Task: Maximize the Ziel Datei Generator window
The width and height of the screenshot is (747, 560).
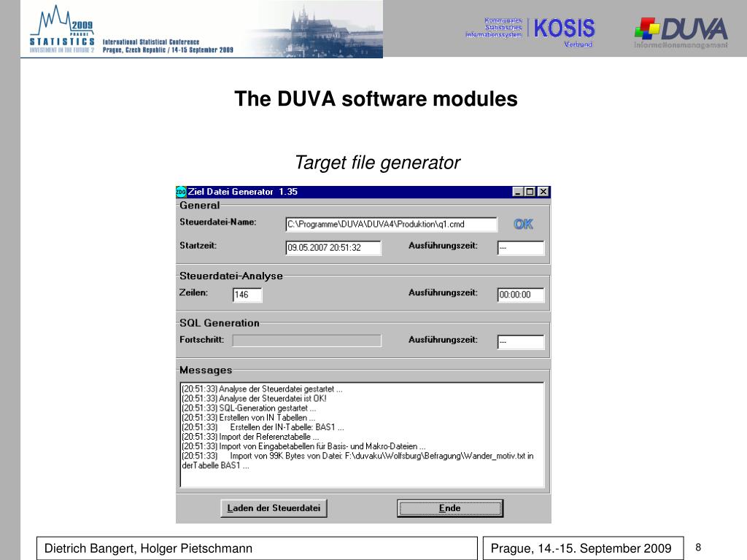Action: point(530,192)
